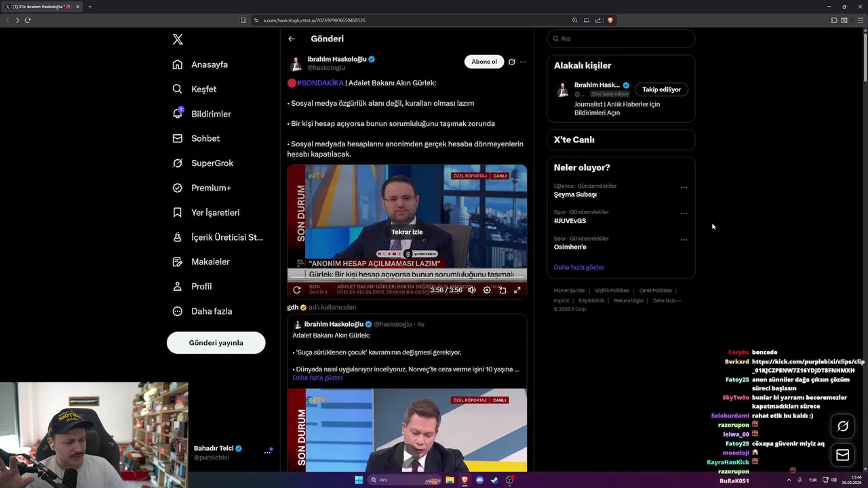Open #SONDAKİKA hashtag link
Screen dimensions: 868x488
tap(320, 83)
